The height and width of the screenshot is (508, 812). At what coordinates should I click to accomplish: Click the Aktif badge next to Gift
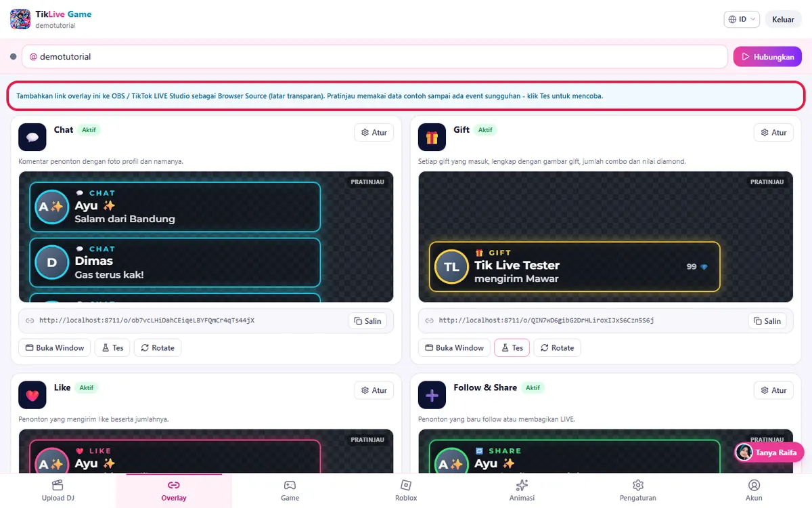click(x=485, y=130)
